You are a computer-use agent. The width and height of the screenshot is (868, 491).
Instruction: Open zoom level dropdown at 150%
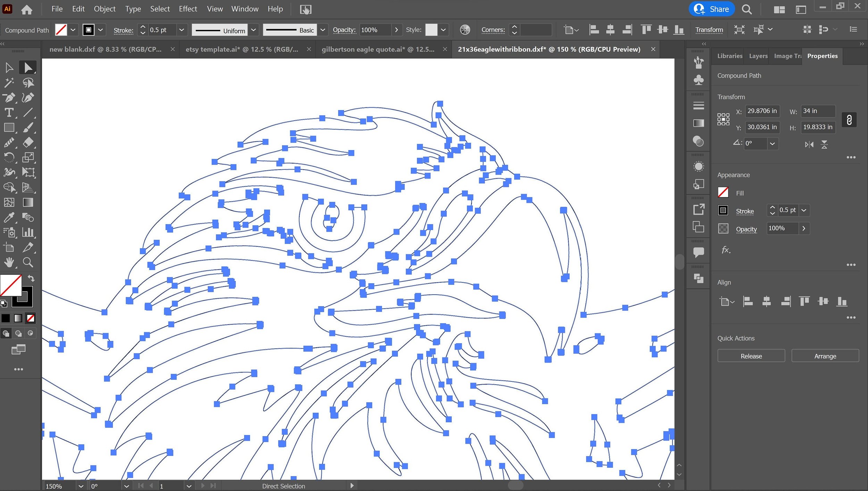81,486
